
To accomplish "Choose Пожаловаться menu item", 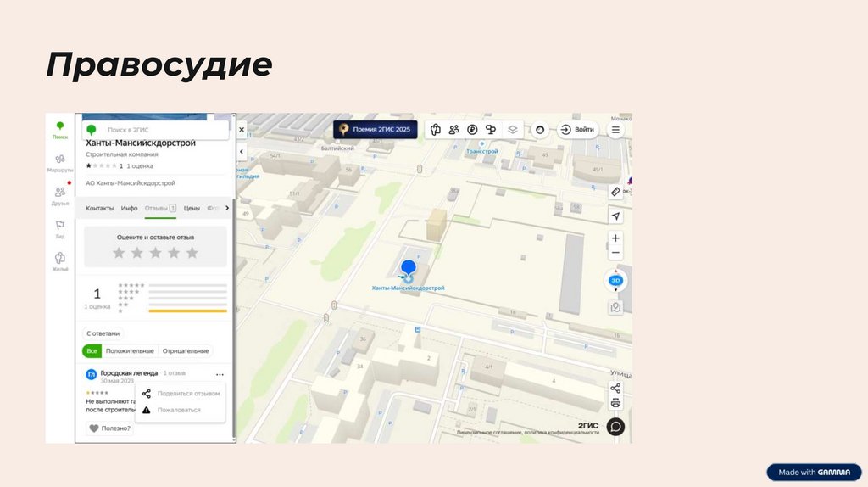I will pos(181,410).
